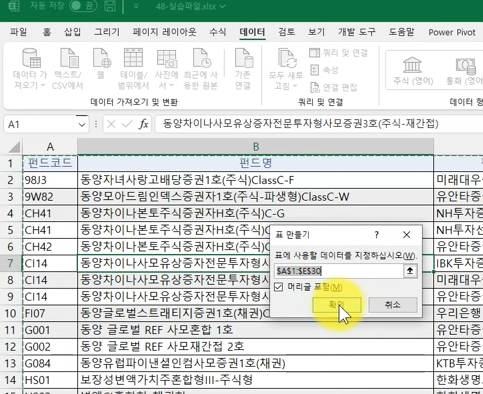This screenshot has height=394, width=483.
Task: Click cell FI07
Action: [50, 313]
